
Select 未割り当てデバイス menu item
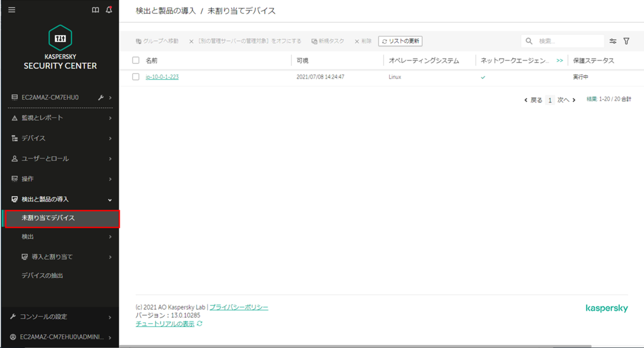pyautogui.click(x=62, y=218)
